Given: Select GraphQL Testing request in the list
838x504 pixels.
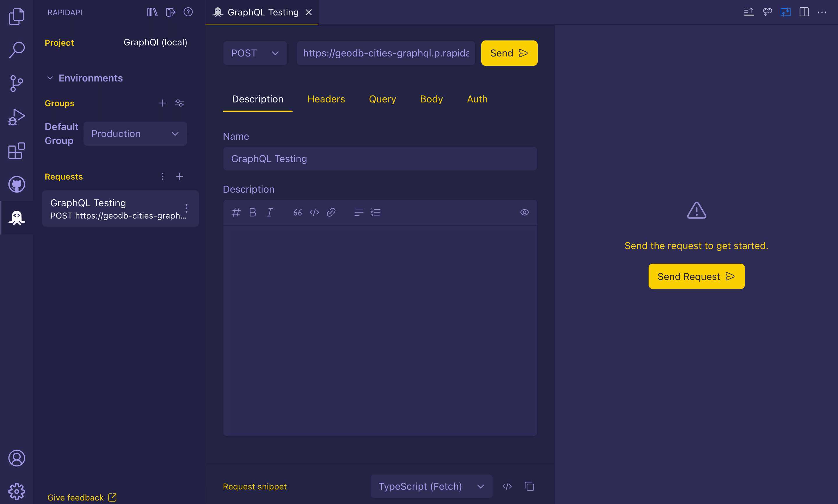Looking at the screenshot, I should 120,209.
